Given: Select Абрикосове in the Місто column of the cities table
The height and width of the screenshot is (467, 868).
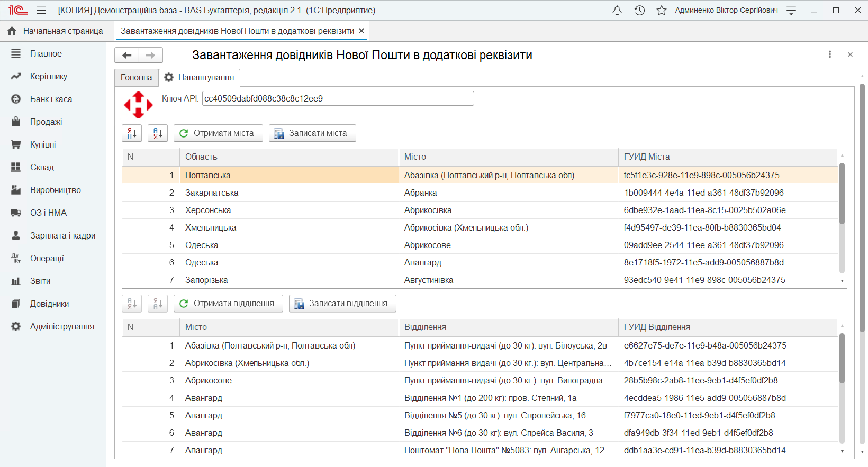Looking at the screenshot, I should pos(508,245).
